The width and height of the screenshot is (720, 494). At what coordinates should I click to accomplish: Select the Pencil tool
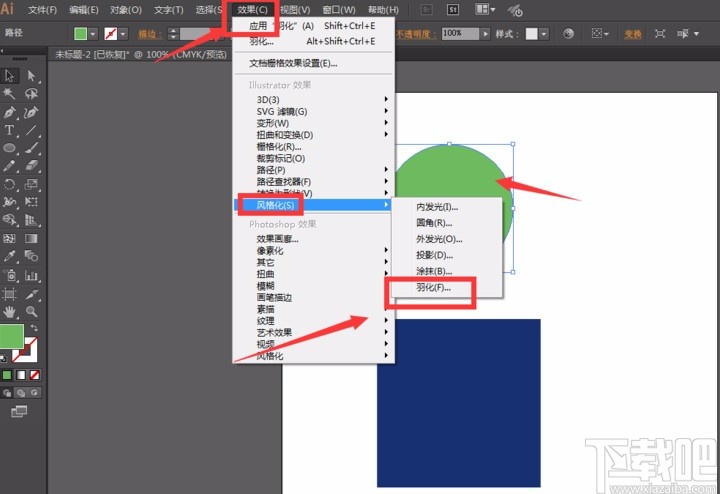click(9, 166)
